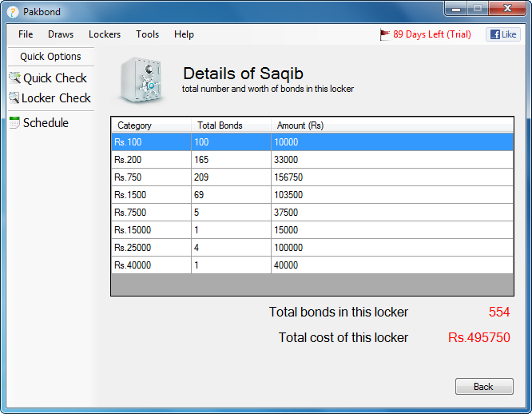Minimize the Pakbond window
This screenshot has width=532, height=414.
coord(455,9)
